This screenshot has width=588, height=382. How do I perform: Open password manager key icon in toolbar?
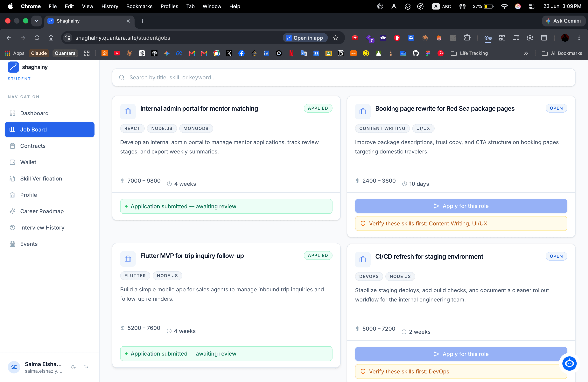[x=488, y=38]
